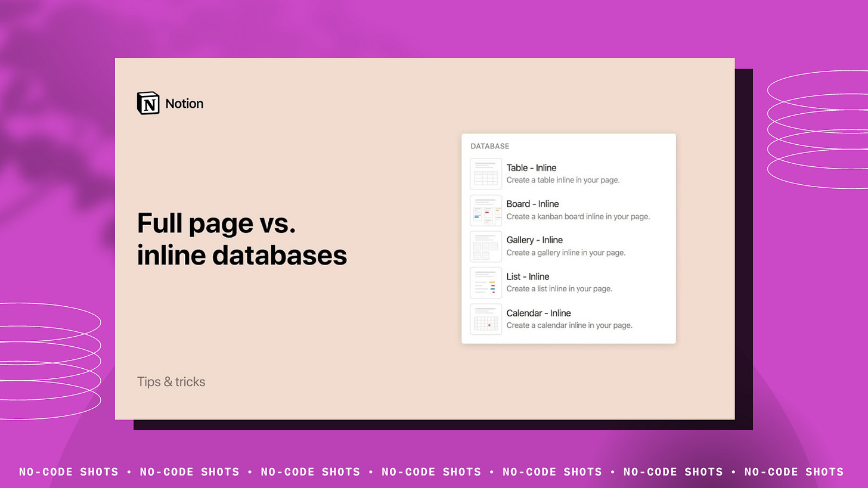Click the Notion cube logo icon
Screen dimensions: 868x488
[148, 103]
